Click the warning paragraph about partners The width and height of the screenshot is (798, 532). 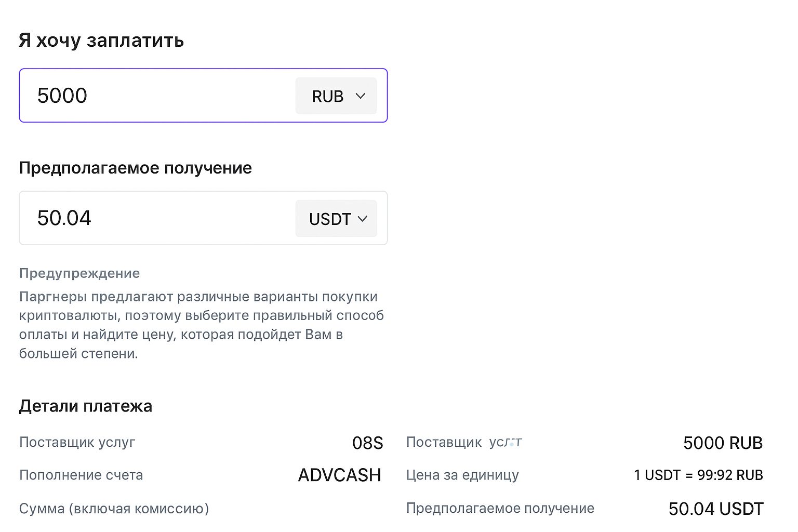click(202, 325)
